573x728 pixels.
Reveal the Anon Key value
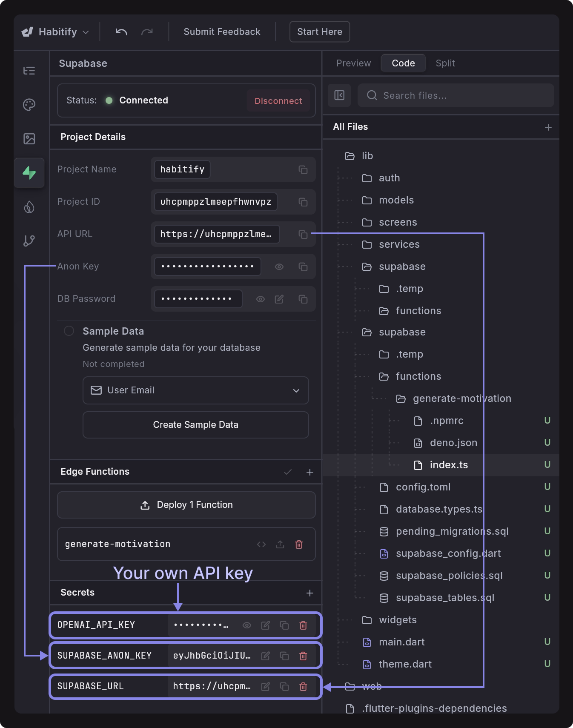(x=279, y=267)
